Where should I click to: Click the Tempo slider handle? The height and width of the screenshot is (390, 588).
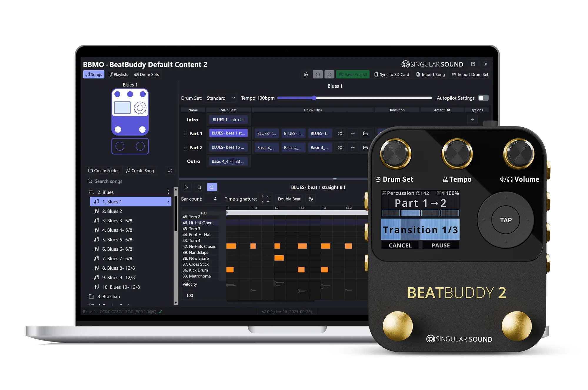(x=314, y=98)
